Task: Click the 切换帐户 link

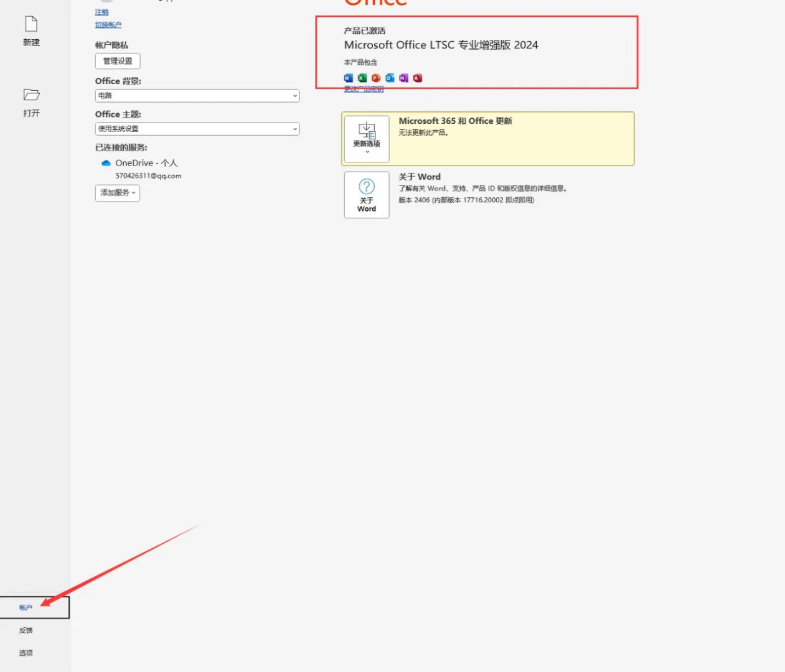Action: (108, 25)
